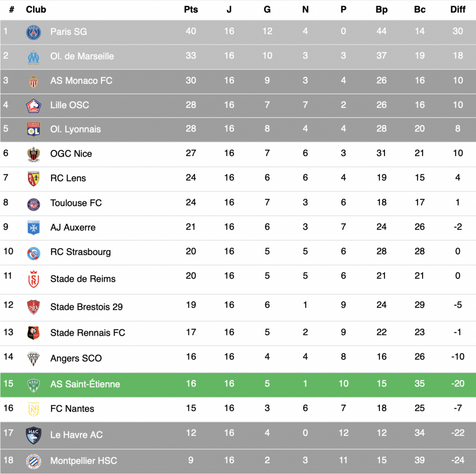Sort table by Pts column header

point(191,10)
